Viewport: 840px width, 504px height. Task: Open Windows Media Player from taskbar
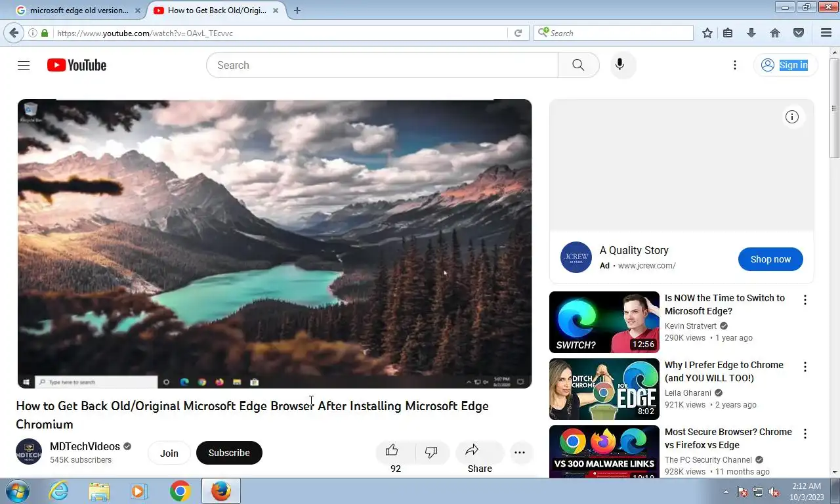(x=138, y=492)
